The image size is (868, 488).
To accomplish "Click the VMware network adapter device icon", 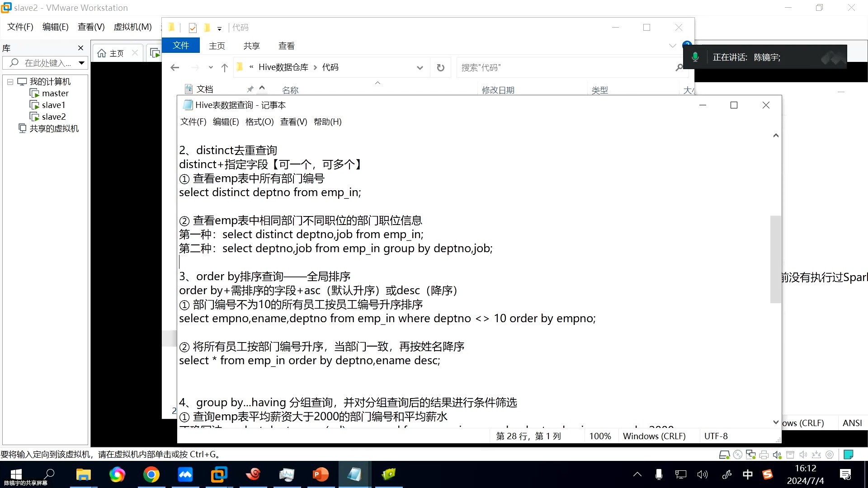I will point(751,455).
